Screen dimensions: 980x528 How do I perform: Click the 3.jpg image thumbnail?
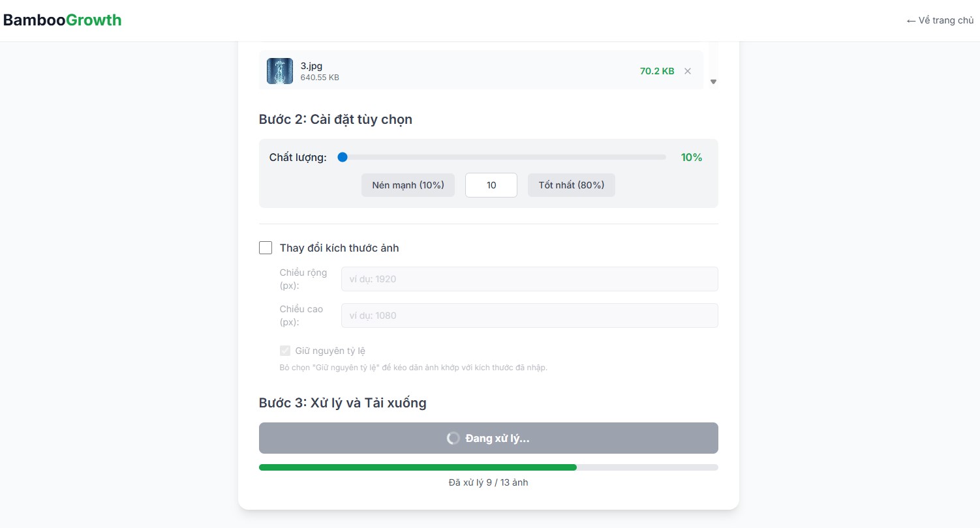pos(280,71)
